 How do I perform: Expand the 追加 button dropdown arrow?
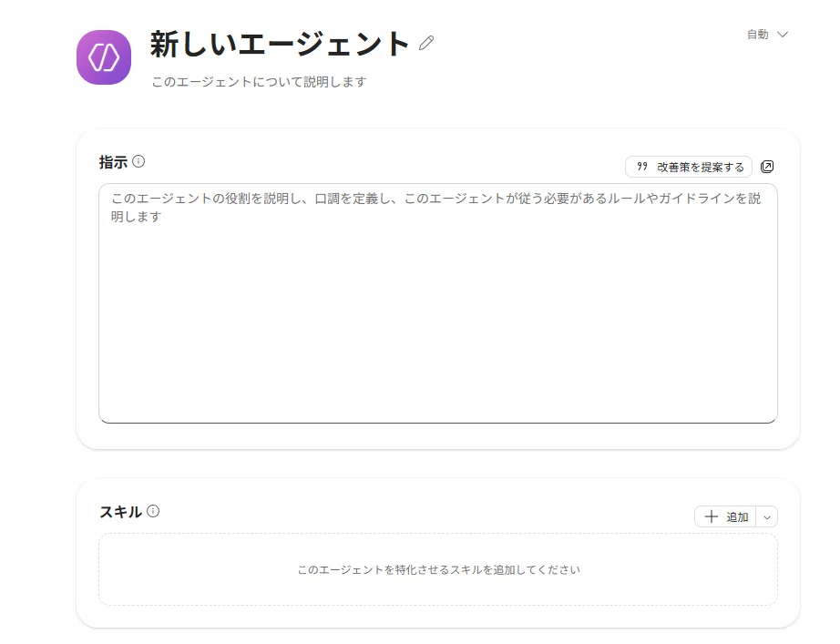[767, 517]
